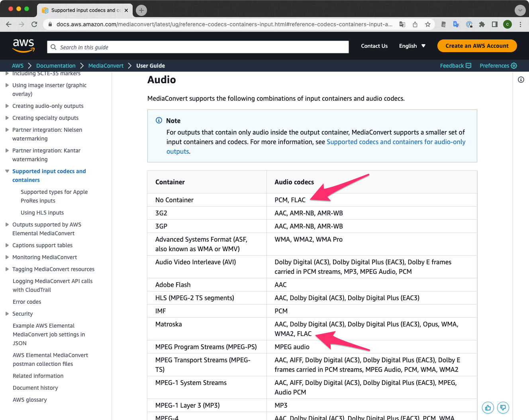The image size is (529, 420).
Task: Open Documentation breadcrumb link
Action: pyautogui.click(x=56, y=66)
